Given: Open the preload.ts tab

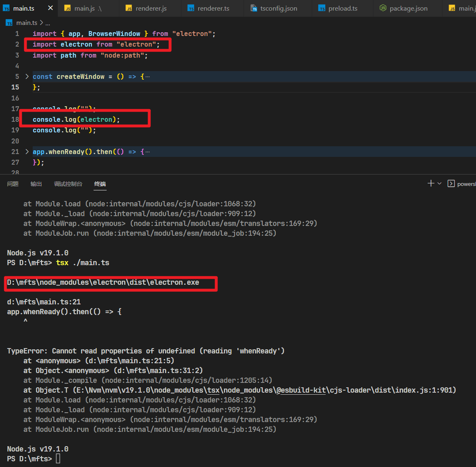Looking at the screenshot, I should (342, 8).
